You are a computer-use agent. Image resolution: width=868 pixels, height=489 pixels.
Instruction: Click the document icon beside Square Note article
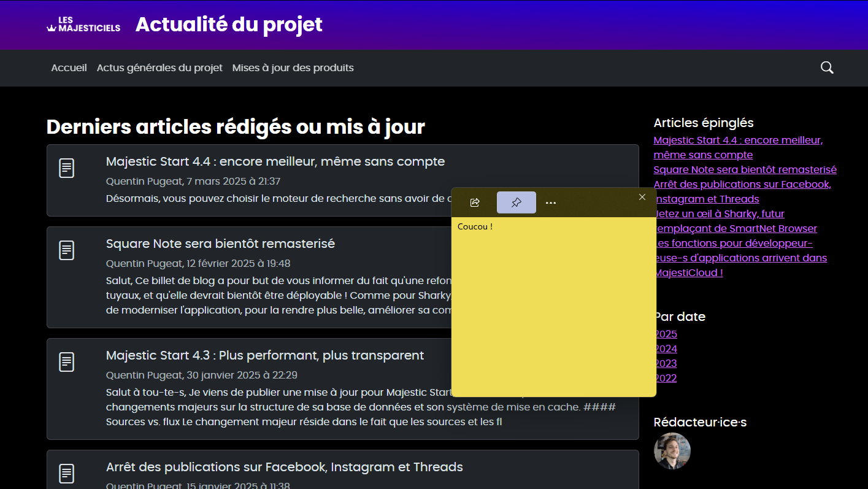click(67, 250)
